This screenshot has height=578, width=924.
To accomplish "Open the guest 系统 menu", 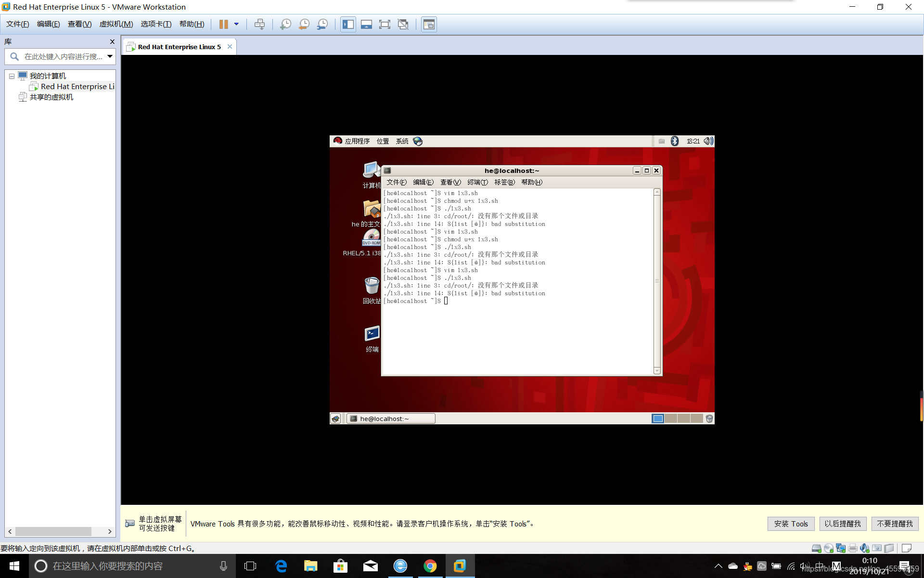I will click(402, 141).
